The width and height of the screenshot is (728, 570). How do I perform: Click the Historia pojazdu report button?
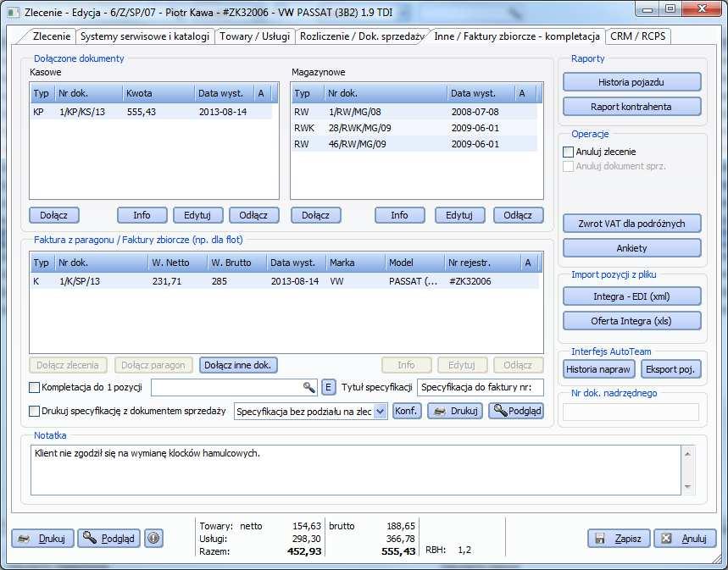(x=631, y=82)
